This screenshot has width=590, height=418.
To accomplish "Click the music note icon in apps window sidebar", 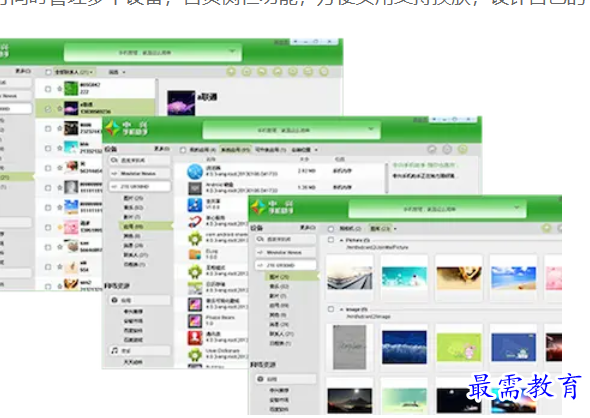I will coord(115,350).
